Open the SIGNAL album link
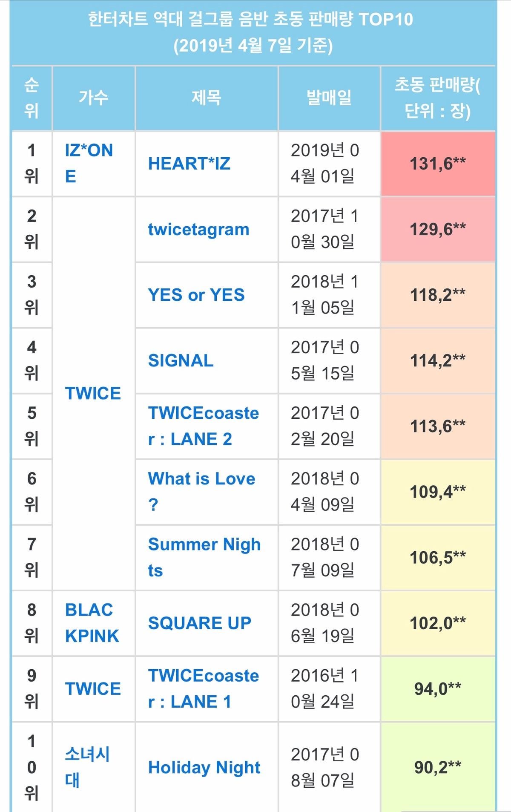Viewport: 511px width, 812px height. [181, 360]
